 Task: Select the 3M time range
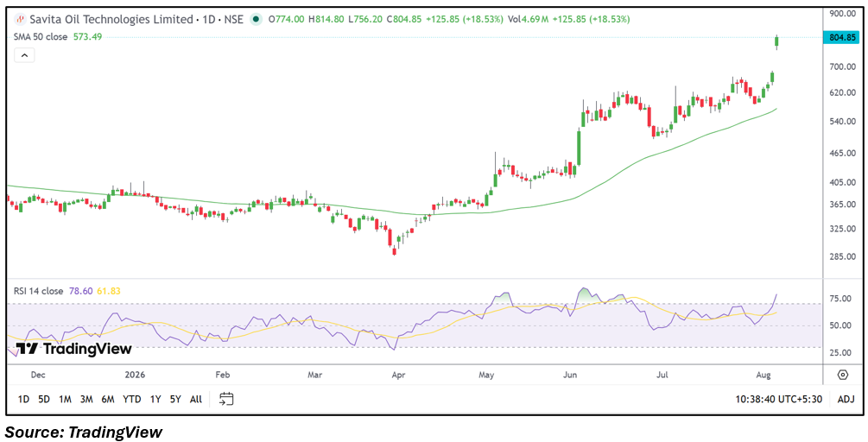click(86, 399)
